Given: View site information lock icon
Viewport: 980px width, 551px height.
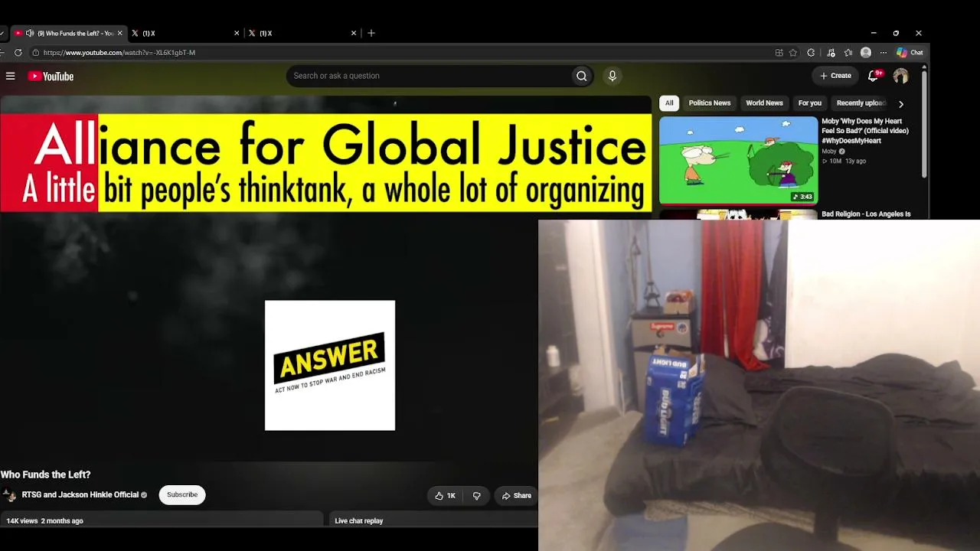Looking at the screenshot, I should coord(35,53).
